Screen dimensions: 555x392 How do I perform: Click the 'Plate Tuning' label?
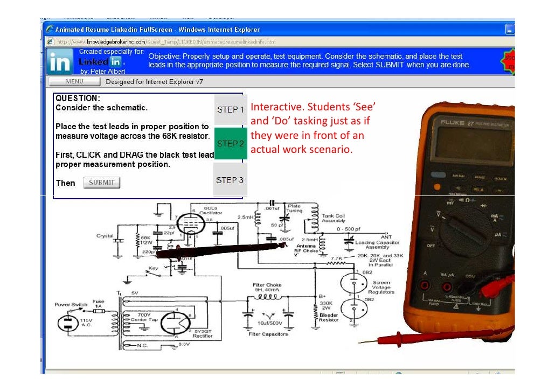(x=295, y=208)
